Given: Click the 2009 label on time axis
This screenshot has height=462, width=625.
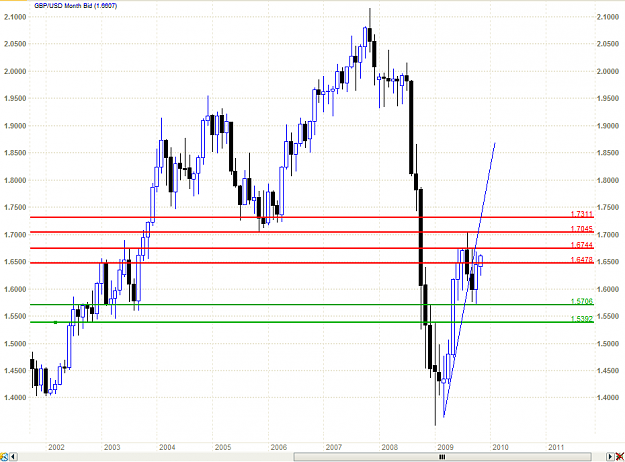Looking at the screenshot, I should coord(445,447).
